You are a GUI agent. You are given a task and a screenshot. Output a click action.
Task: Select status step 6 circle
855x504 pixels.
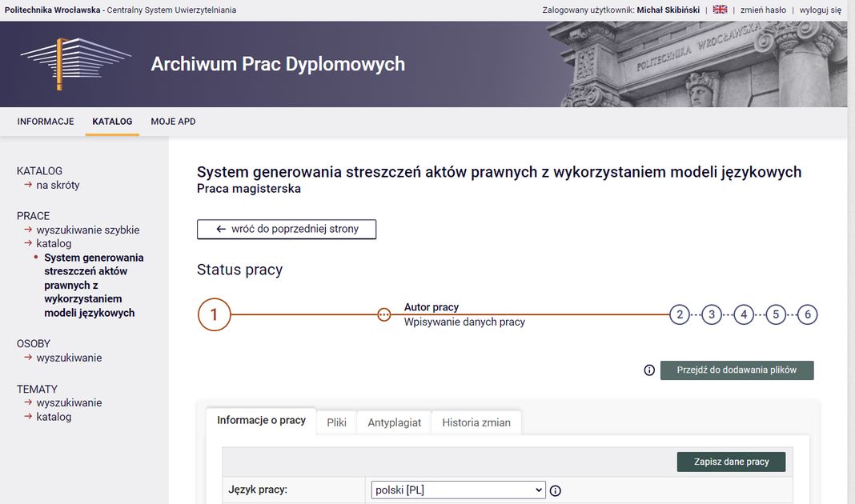pos(807,314)
